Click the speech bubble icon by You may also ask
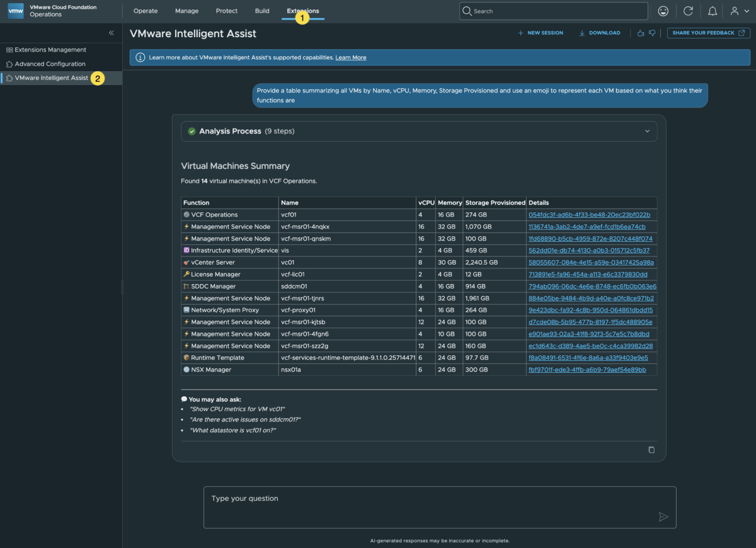756x548 pixels. coord(184,399)
